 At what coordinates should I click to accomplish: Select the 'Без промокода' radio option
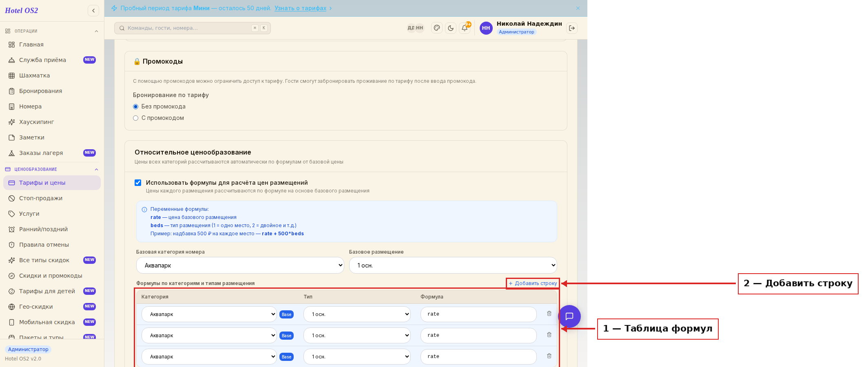(136, 106)
